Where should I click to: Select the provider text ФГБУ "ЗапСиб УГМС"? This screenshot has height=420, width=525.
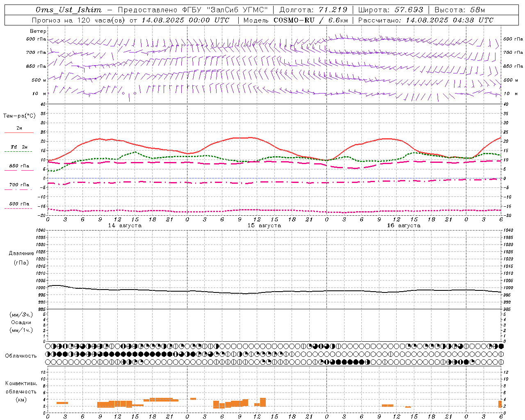pos(225,10)
